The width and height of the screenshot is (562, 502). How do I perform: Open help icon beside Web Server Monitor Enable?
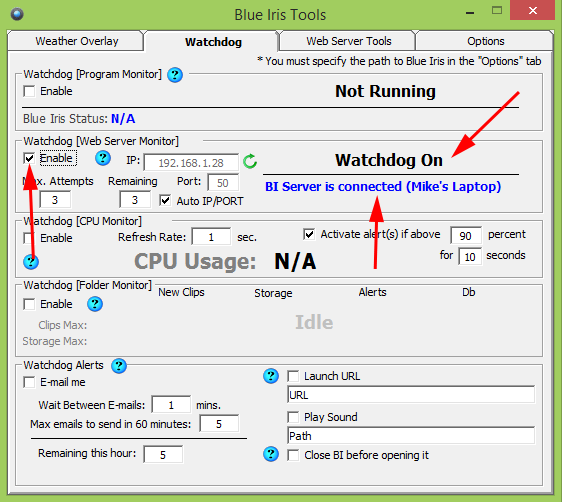click(103, 158)
